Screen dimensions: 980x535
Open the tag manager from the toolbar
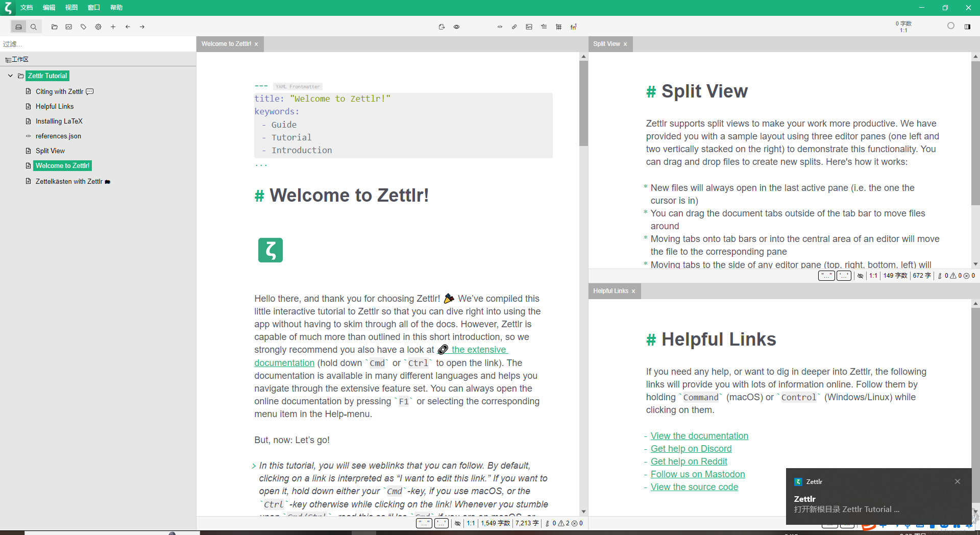(84, 27)
